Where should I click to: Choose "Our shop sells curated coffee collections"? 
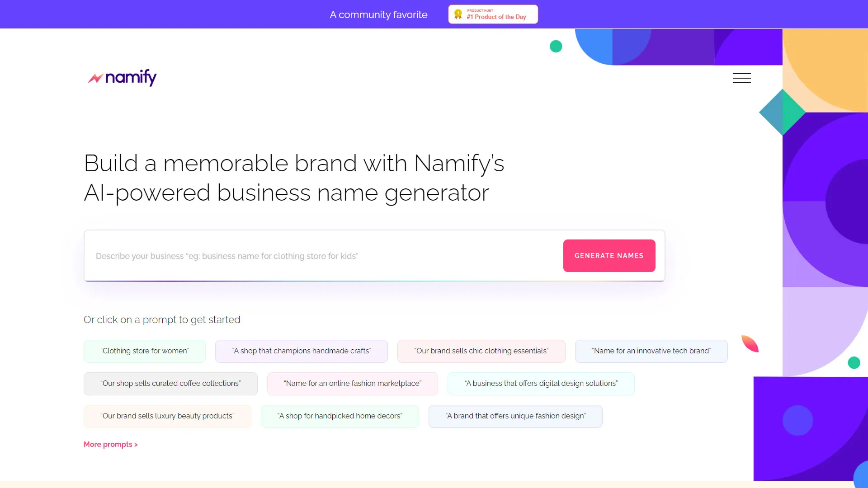pyautogui.click(x=170, y=384)
